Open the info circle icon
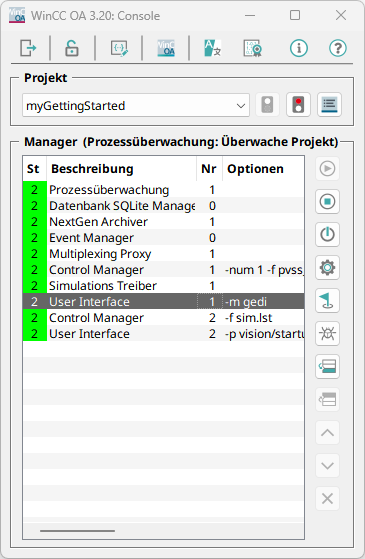365x559 pixels. coord(299,48)
